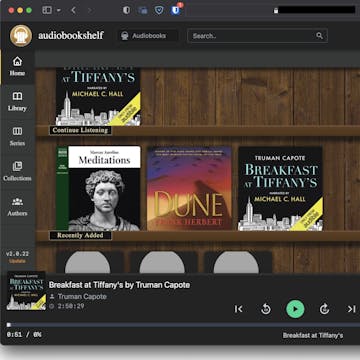The height and width of the screenshot is (360, 360).
Task: Click the third author avatar placeholder
Action: pyautogui.click(x=236, y=262)
